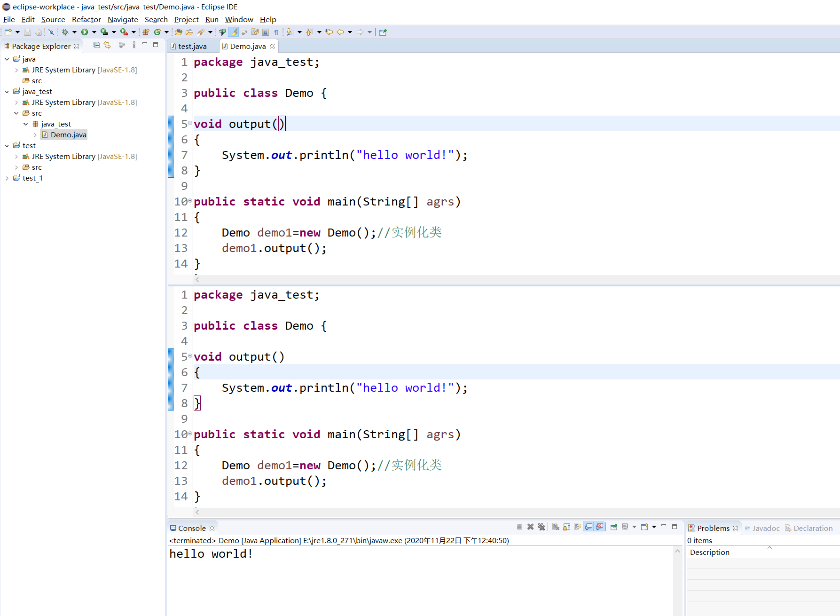This screenshot has width=840, height=616.
Task: Open the Refactor menu
Action: (x=86, y=19)
